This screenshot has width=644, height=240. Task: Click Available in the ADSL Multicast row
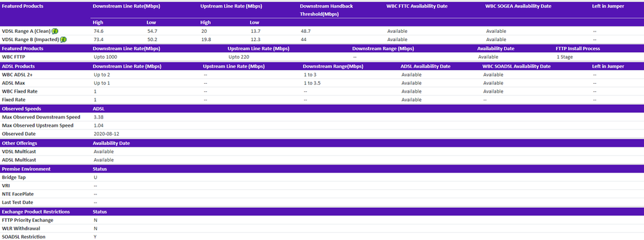[x=104, y=160]
